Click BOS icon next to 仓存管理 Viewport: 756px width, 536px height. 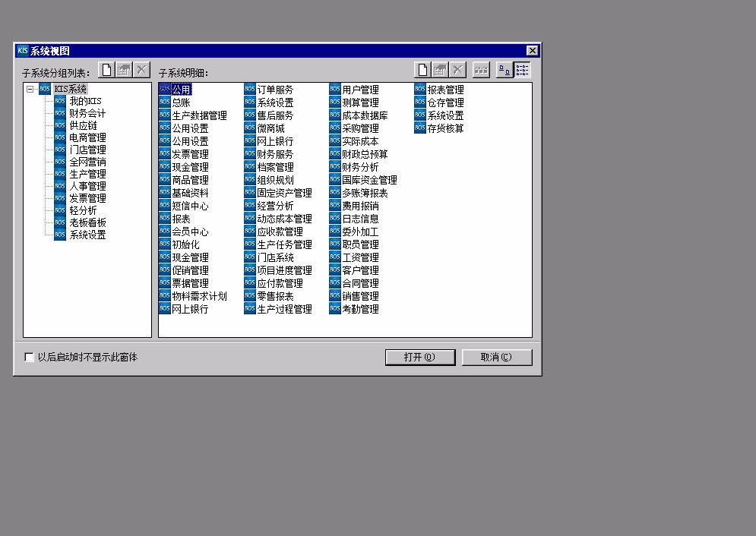(x=420, y=102)
